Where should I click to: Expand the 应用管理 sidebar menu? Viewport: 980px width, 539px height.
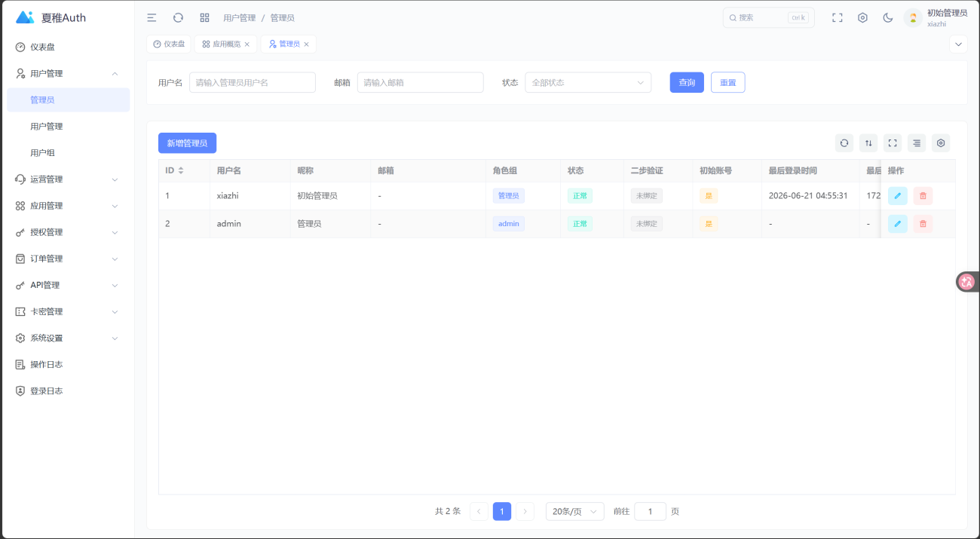pyautogui.click(x=68, y=206)
